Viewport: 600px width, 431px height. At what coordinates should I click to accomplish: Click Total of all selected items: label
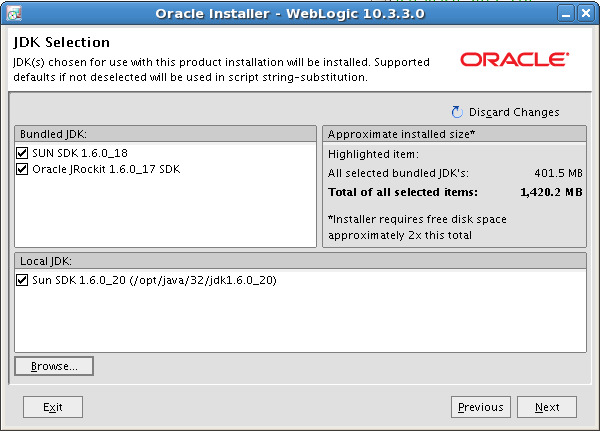(403, 192)
